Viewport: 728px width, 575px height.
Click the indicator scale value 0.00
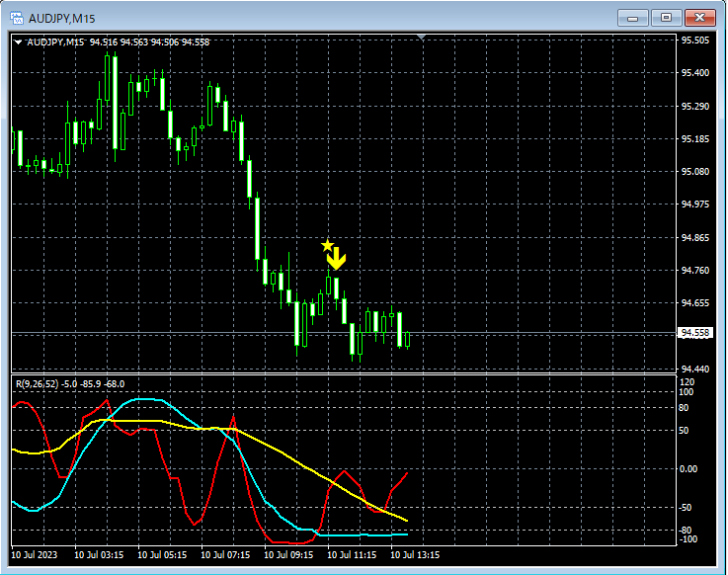688,469
